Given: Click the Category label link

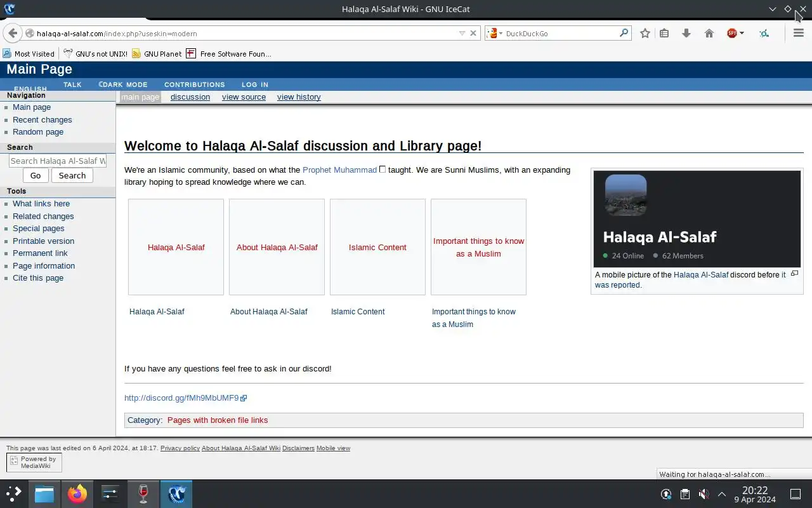Looking at the screenshot, I should click(x=144, y=420).
